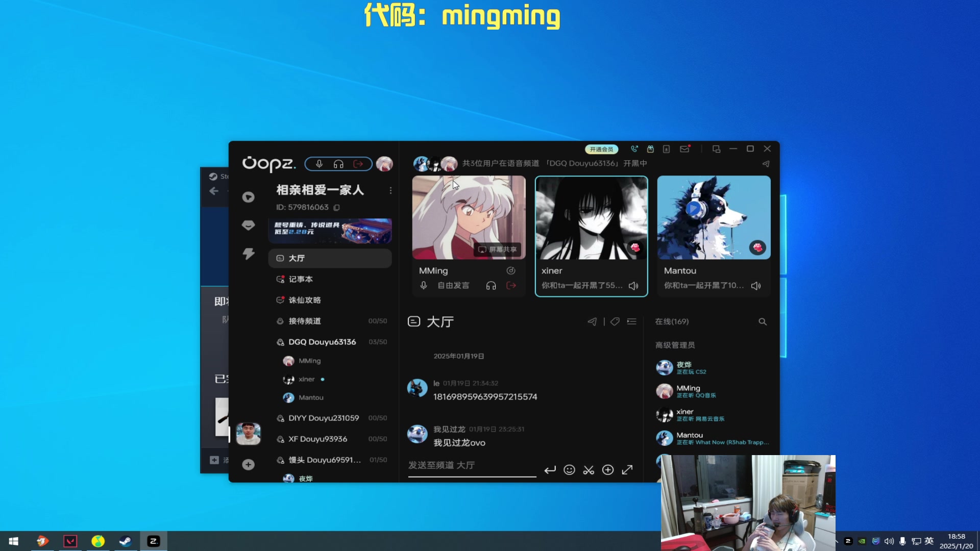Open the gift icon in title bar
The width and height of the screenshot is (980, 551).
click(x=650, y=149)
